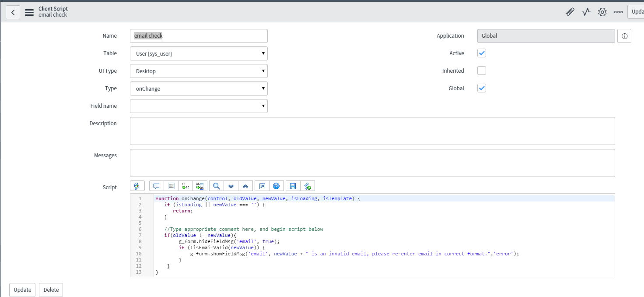Click into the Description text area
This screenshot has width=644, height=297.
(x=372, y=131)
